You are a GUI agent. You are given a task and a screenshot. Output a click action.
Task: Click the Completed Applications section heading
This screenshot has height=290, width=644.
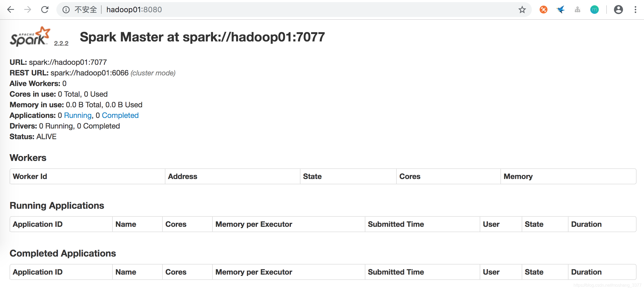click(63, 253)
